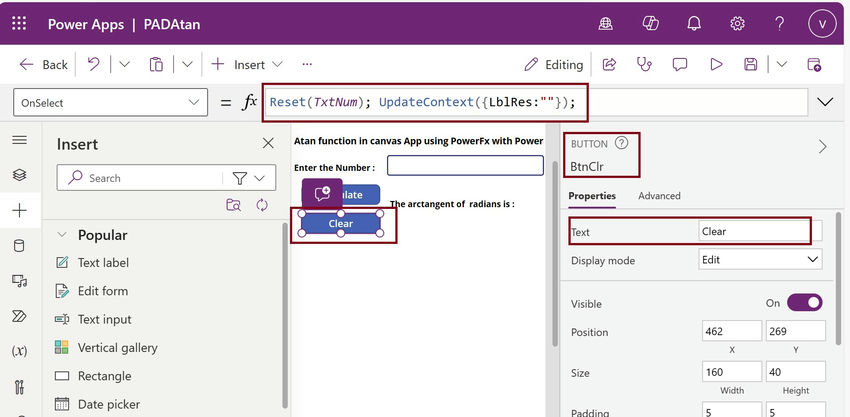
Task: Collapse the Popular section
Action: pyautogui.click(x=62, y=235)
